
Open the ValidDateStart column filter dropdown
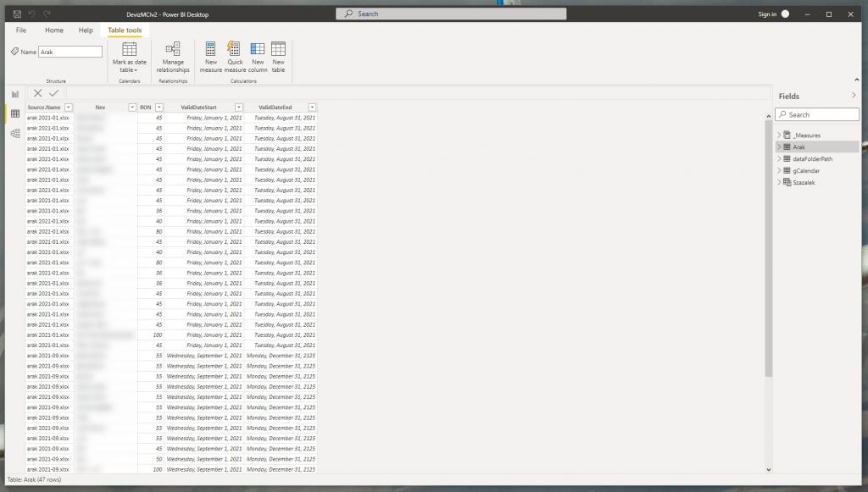click(x=239, y=108)
